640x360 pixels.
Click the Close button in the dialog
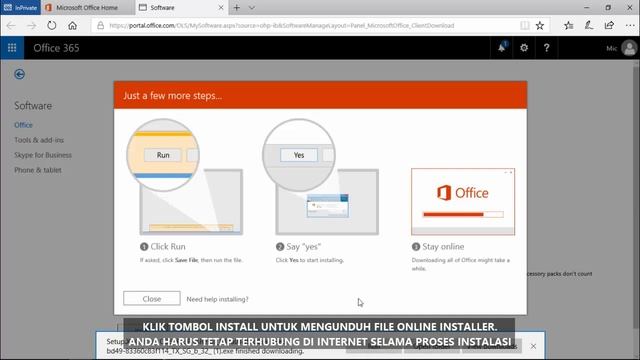(x=152, y=298)
